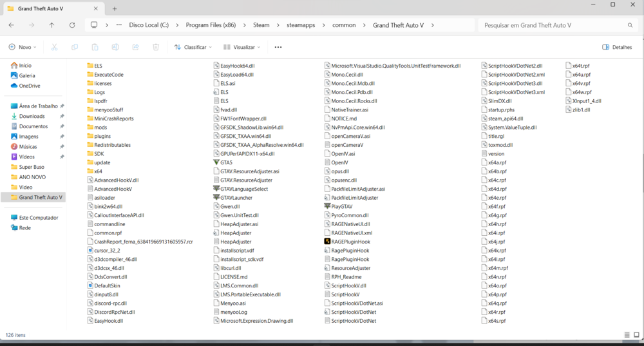Click the Rename toolbar icon
The image size is (644, 346).
click(115, 47)
